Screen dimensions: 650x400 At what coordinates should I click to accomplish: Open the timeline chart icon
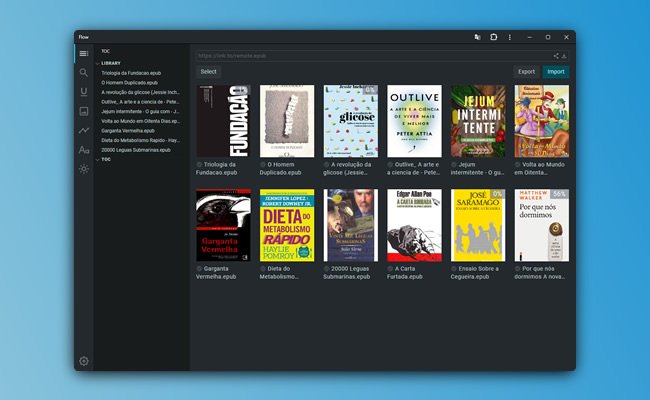pyautogui.click(x=84, y=130)
